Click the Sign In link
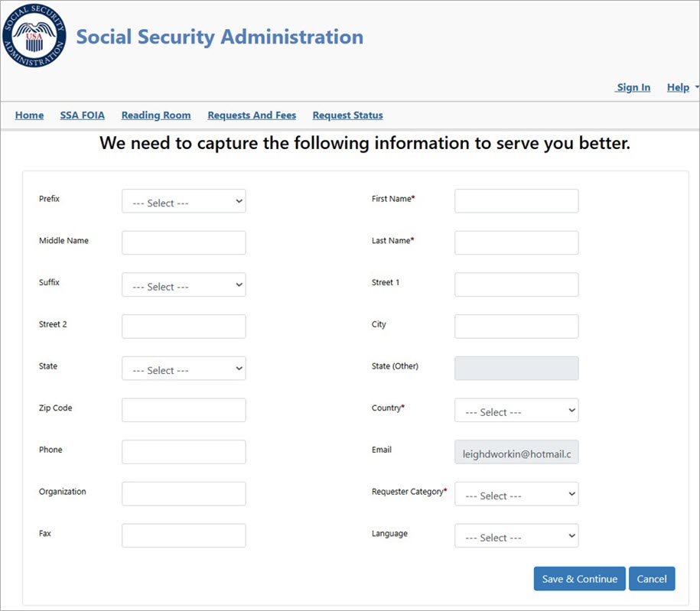This screenshot has width=700, height=611. click(x=633, y=87)
